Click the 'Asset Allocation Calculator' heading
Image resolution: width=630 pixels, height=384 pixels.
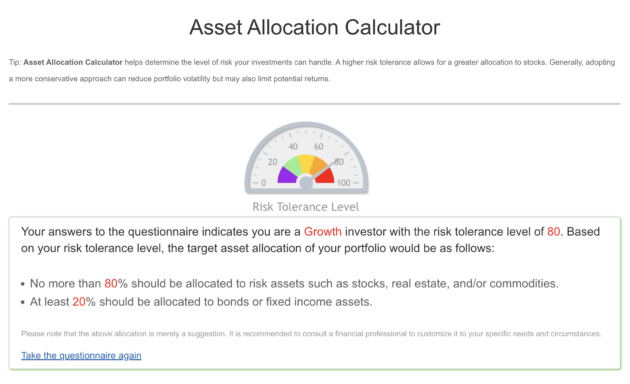(x=315, y=27)
